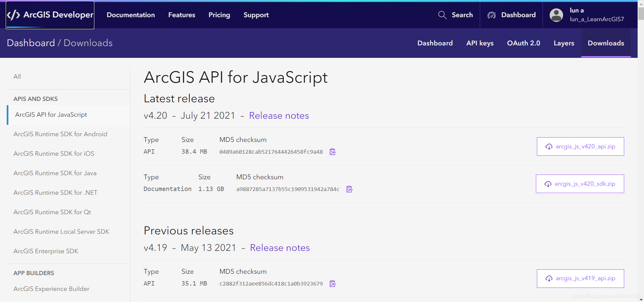Click checksum text a9887285a7137b55c1909531942a784c

tap(288, 189)
